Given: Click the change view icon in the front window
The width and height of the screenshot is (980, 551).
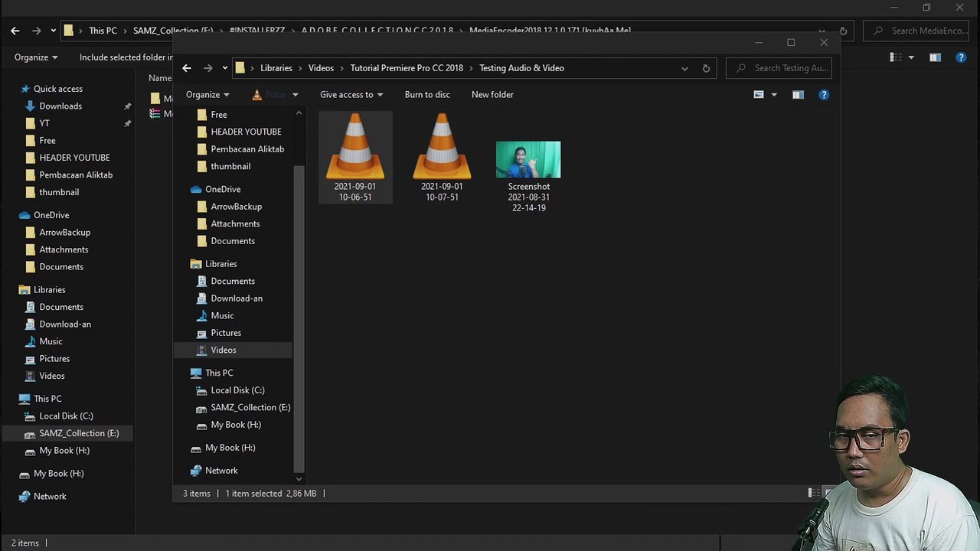Looking at the screenshot, I should click(759, 95).
